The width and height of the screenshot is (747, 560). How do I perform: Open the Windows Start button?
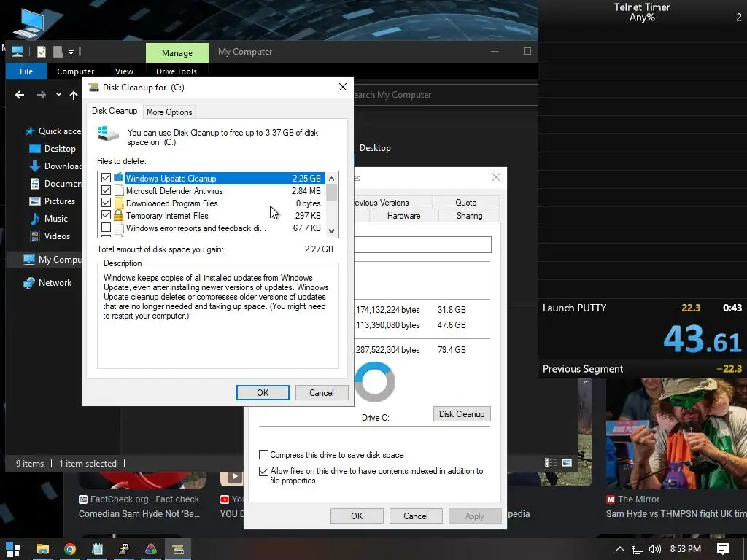(12, 549)
